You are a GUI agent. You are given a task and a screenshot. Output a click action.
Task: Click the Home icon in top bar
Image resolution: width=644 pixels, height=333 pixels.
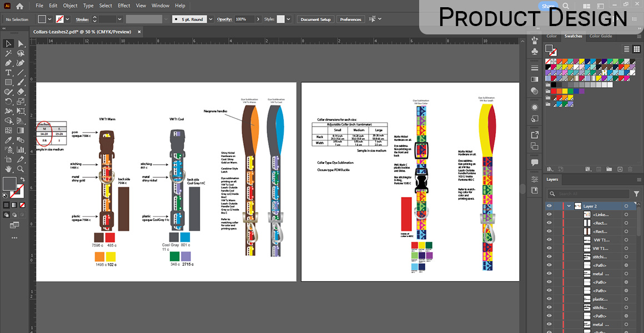point(19,6)
